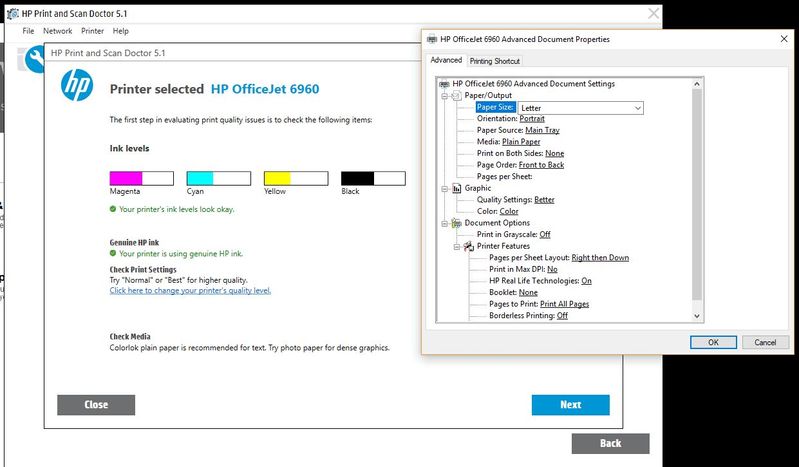Select Print in Grayscale Off setting
Screen dimensions: 799x467
pyautogui.click(x=514, y=235)
